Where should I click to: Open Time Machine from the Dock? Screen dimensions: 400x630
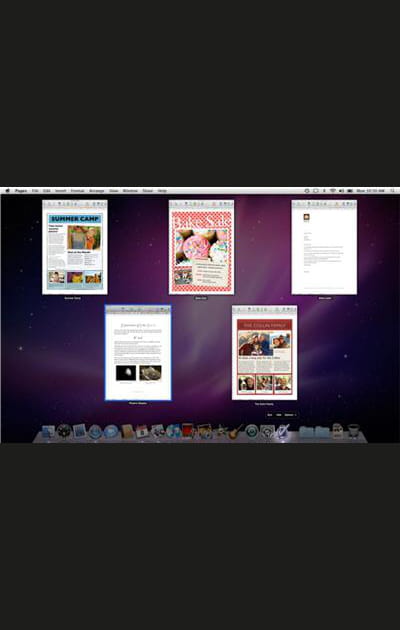252,431
